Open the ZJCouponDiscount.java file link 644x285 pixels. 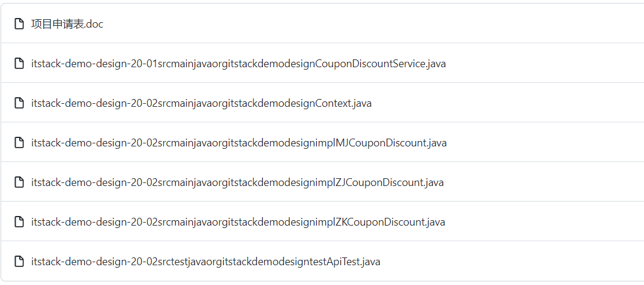(237, 182)
